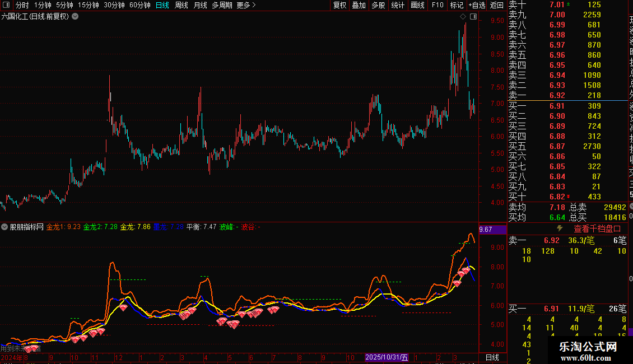Open 叠加 overlay function
Image resolution: width=633 pixels, height=364 pixels.
pyautogui.click(x=359, y=5)
